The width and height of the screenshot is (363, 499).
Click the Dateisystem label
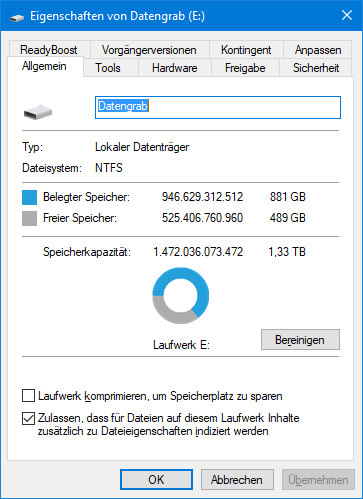[52, 168]
